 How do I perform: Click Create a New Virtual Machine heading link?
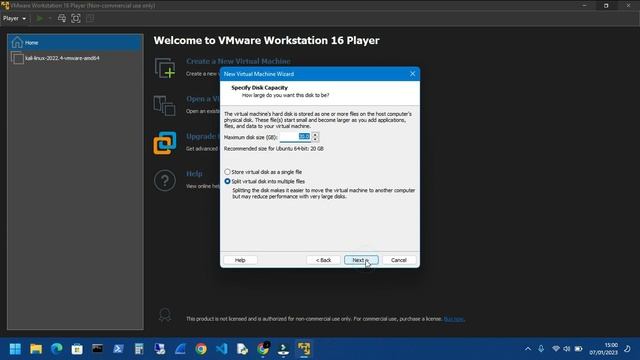click(x=238, y=61)
